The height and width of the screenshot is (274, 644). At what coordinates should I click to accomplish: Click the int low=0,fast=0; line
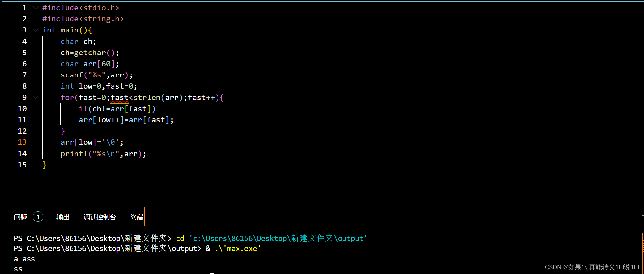coord(99,86)
